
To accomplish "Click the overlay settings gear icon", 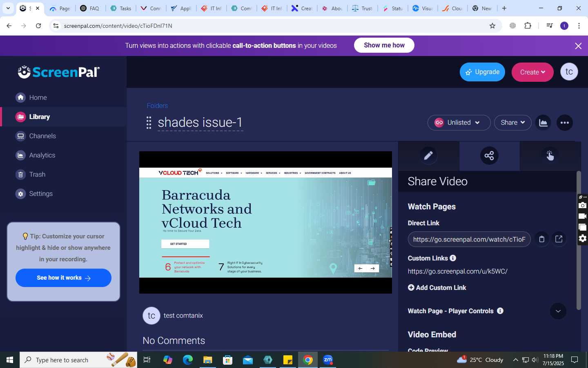I will (583, 238).
